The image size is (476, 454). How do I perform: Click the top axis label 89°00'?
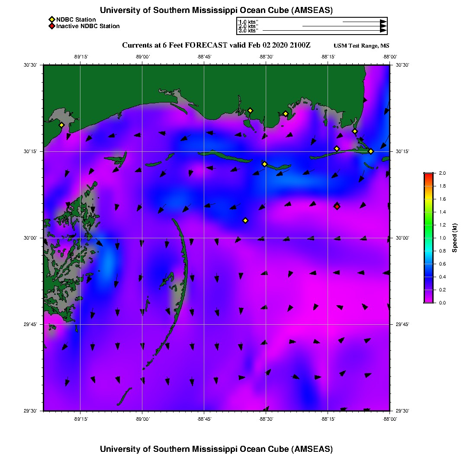point(142,57)
